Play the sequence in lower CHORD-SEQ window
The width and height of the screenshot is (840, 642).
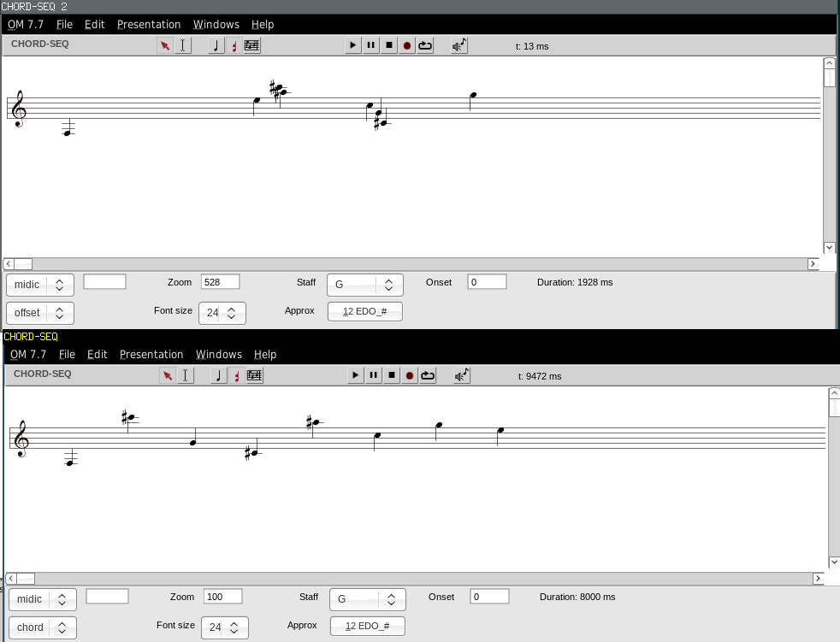tap(355, 375)
